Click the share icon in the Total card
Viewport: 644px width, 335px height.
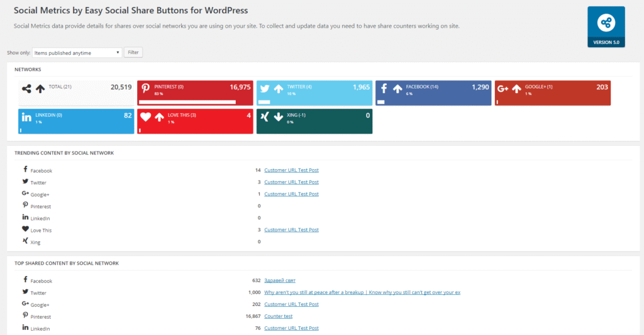tap(26, 89)
